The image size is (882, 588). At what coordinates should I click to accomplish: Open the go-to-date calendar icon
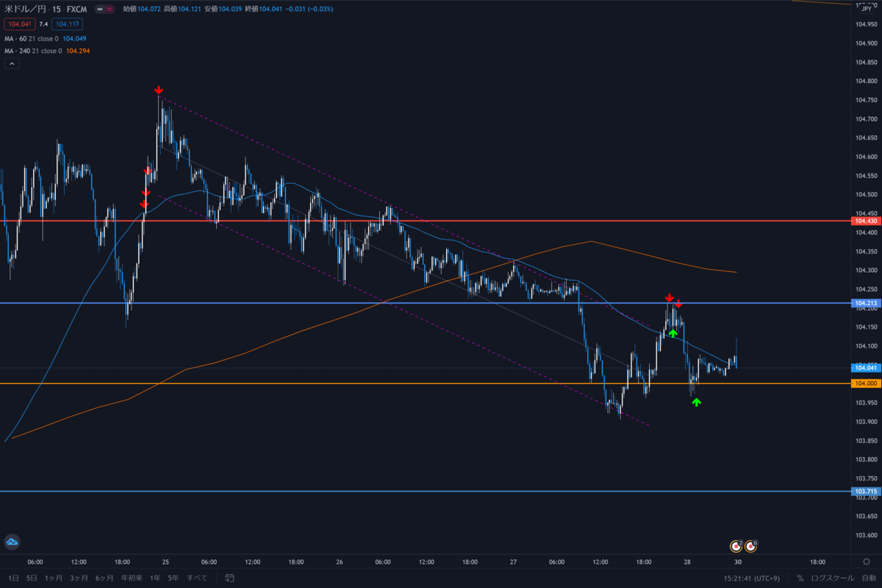pos(230,578)
